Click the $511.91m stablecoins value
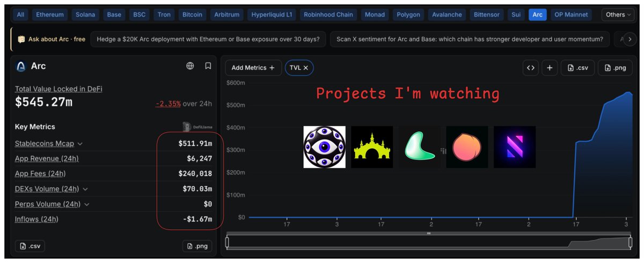Screen dimensions: 644x263 tap(195, 144)
